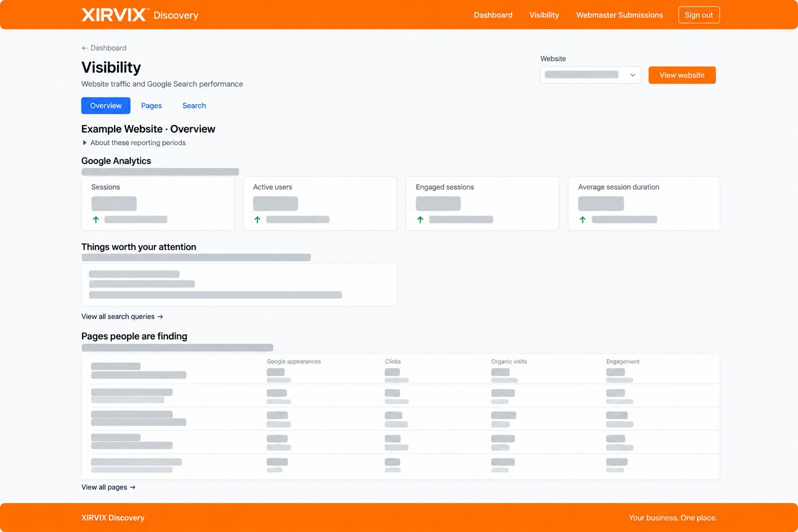798x532 pixels.
Task: Click the Clicks column header
Action: (393, 362)
